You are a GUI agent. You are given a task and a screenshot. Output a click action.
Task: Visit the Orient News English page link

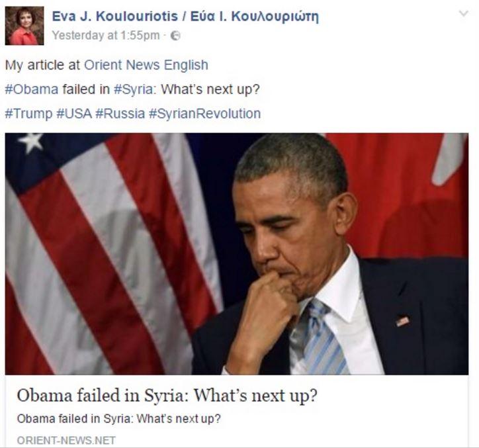[x=146, y=65]
